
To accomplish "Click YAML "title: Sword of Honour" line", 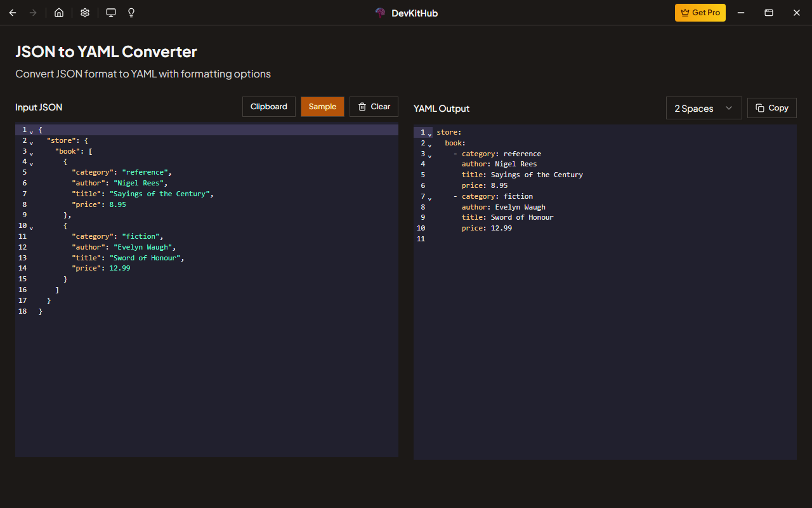I will (507, 217).
